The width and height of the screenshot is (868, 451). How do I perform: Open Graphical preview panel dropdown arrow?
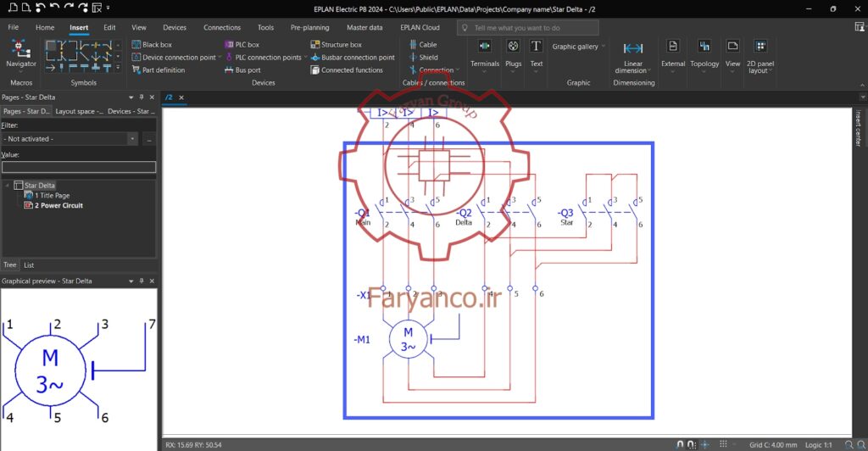point(131,281)
